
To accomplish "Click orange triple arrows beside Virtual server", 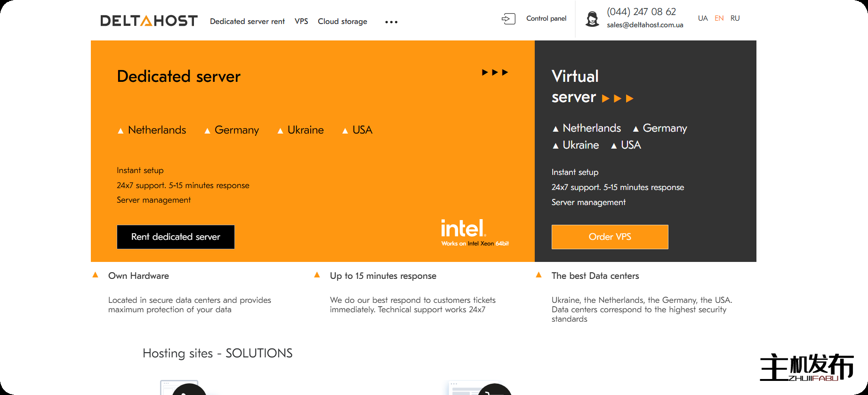I will tap(618, 98).
